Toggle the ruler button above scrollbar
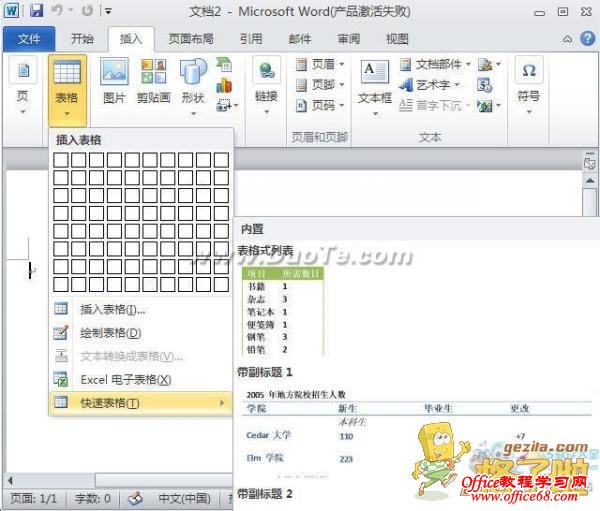This screenshot has width=600, height=511. pos(589,162)
